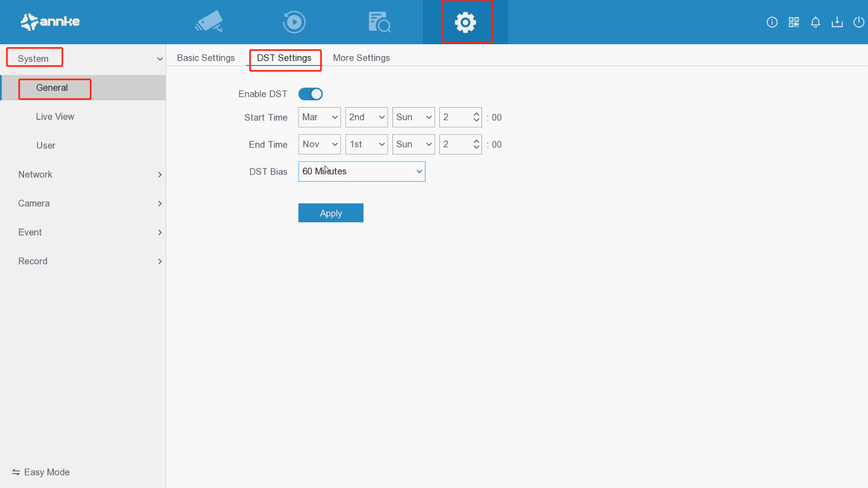Switch to the Basic Settings tab
868x488 pixels.
pyautogui.click(x=206, y=58)
